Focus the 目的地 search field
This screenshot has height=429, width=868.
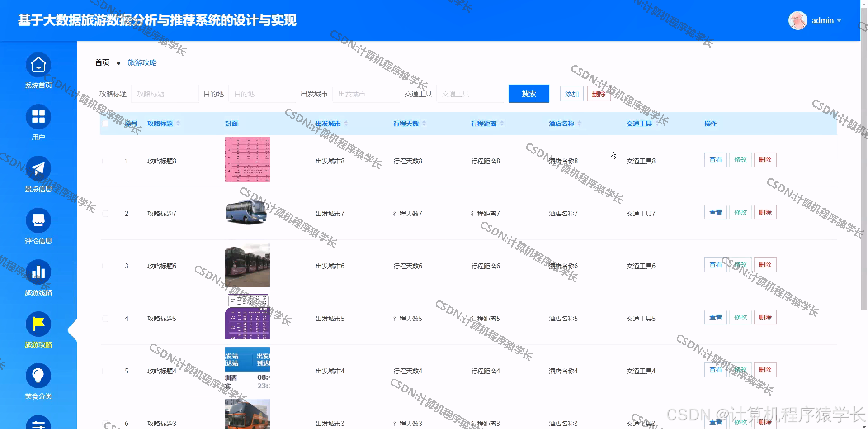coord(262,94)
